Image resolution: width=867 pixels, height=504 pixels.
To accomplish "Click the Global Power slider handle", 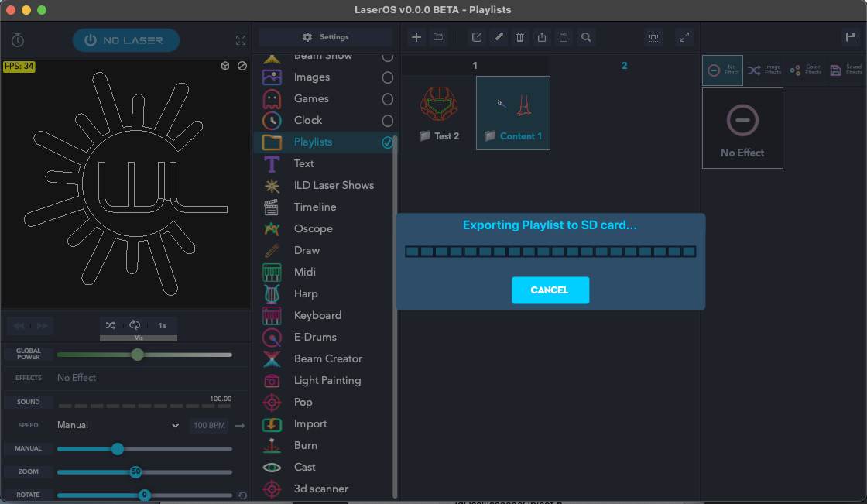I will [x=138, y=355].
